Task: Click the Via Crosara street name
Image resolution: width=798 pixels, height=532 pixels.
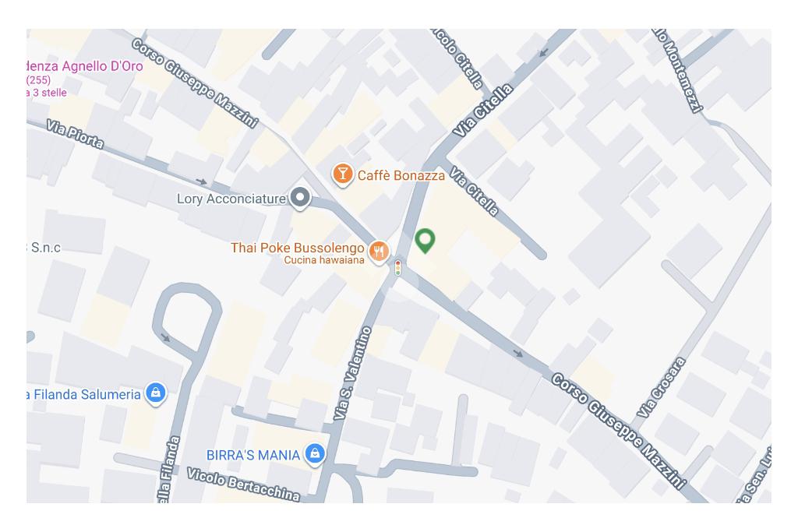Action: click(x=662, y=388)
